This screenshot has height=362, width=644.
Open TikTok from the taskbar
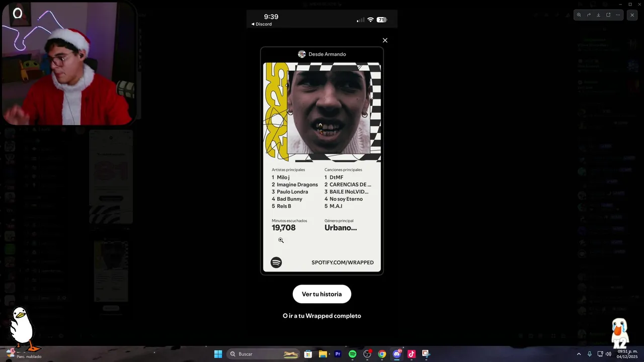click(411, 354)
